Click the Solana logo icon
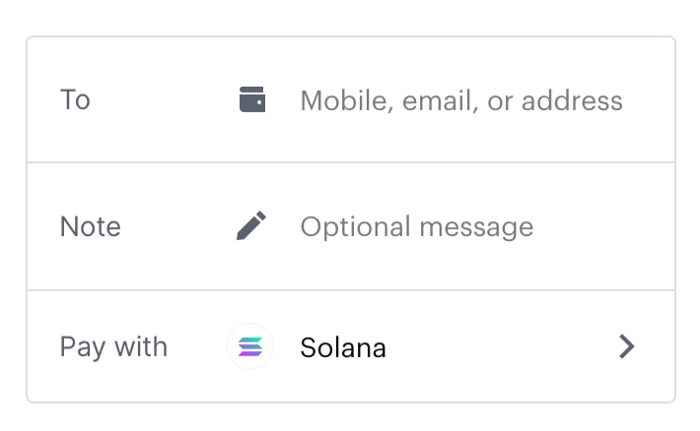 coord(250,347)
